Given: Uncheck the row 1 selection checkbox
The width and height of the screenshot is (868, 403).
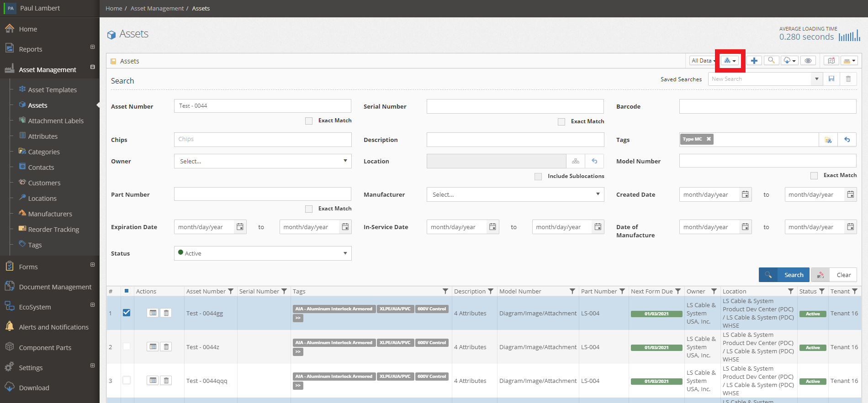Looking at the screenshot, I should click(127, 313).
